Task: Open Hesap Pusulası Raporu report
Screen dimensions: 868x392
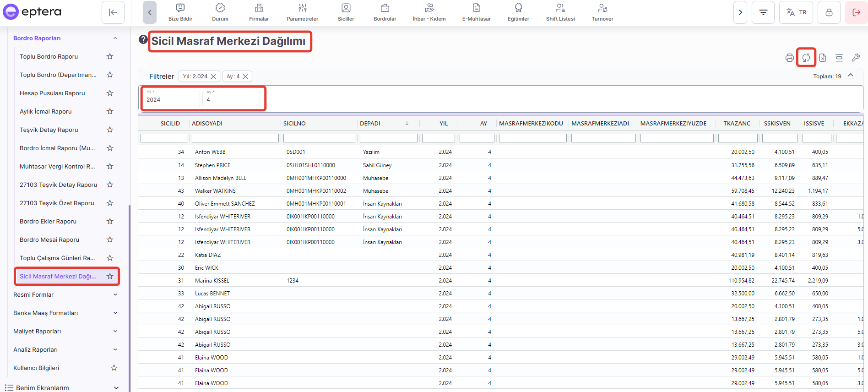Action: pyautogui.click(x=52, y=93)
